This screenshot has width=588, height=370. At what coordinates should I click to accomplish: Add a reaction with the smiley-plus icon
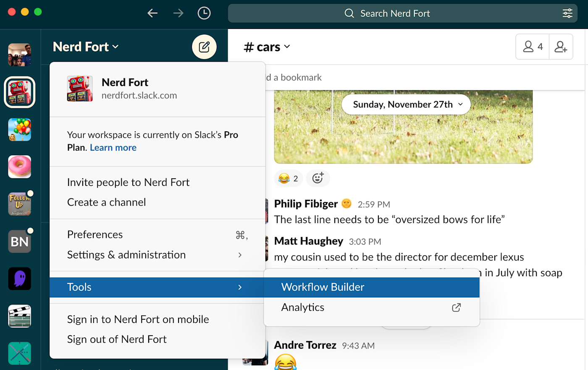318,178
